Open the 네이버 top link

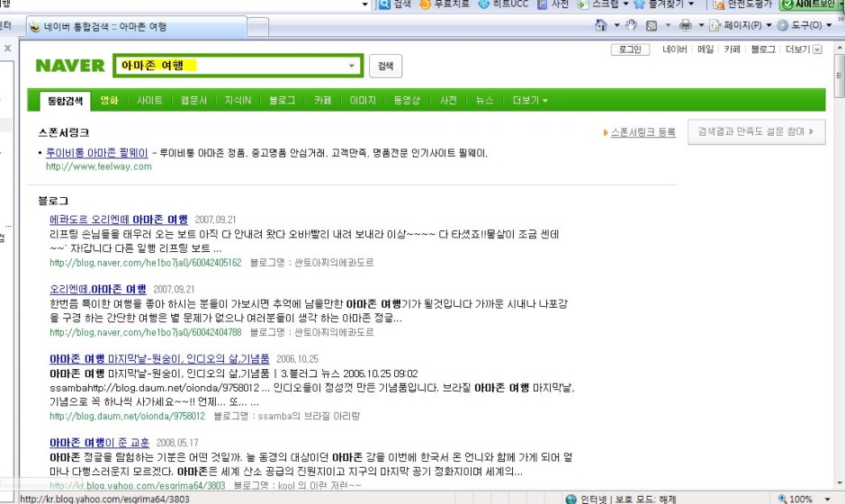674,49
